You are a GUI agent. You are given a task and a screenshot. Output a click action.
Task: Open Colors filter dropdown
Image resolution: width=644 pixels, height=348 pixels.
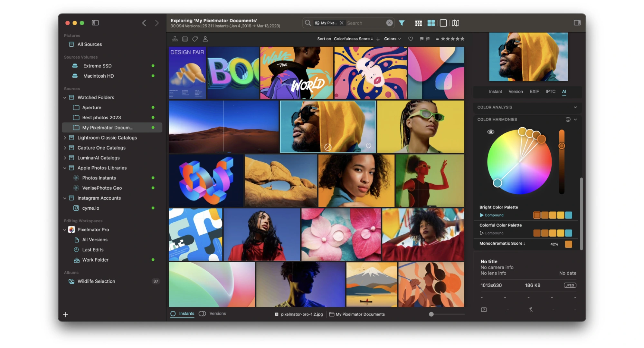392,39
